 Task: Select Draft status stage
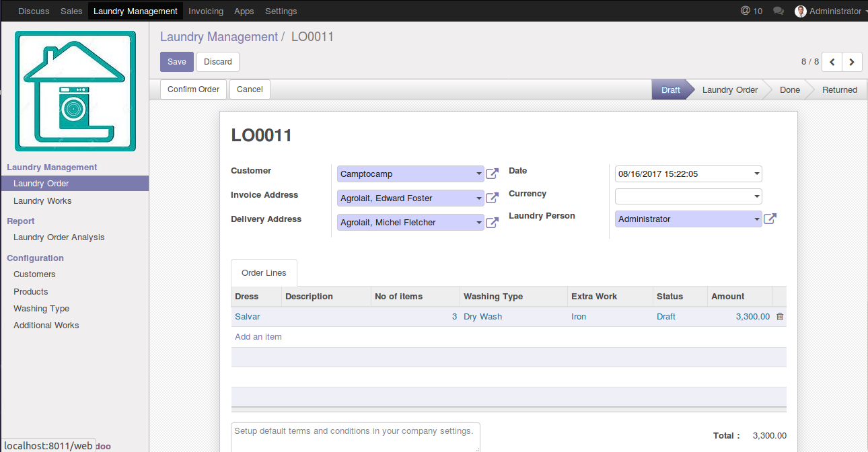(x=670, y=89)
